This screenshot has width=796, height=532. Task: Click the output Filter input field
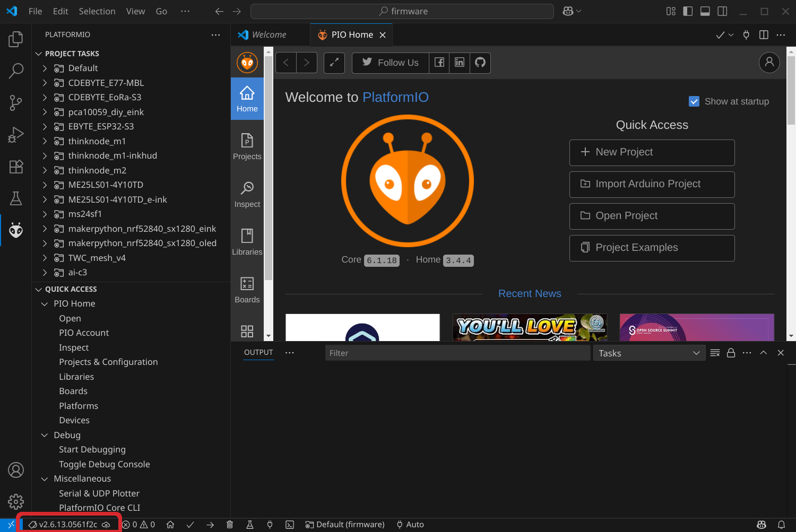pos(457,353)
